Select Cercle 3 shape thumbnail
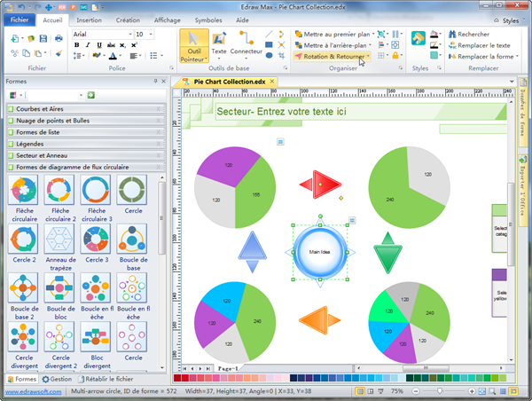Viewport: 532px width, 401px height. [96, 239]
